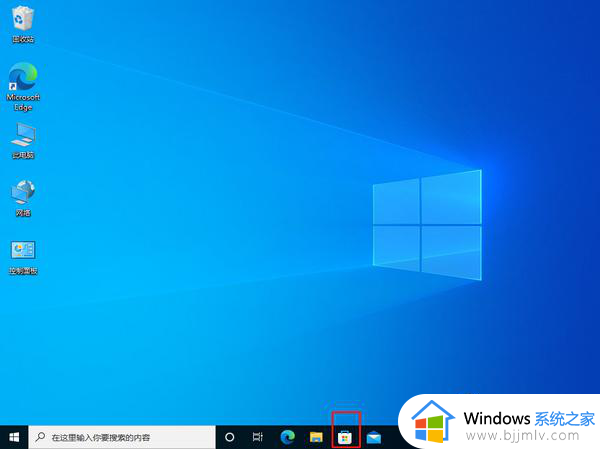Open the Mail app in the taskbar

(373, 437)
